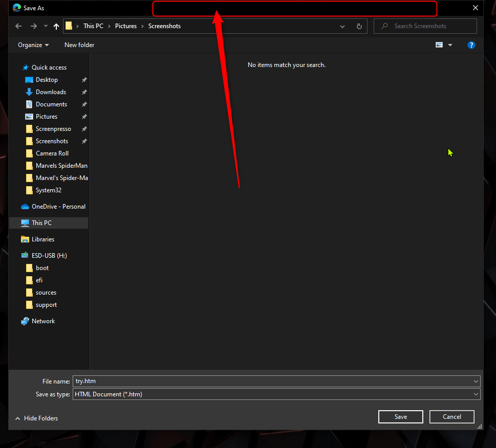Open Documents in Quick access
This screenshot has height=448, width=496.
pos(51,104)
